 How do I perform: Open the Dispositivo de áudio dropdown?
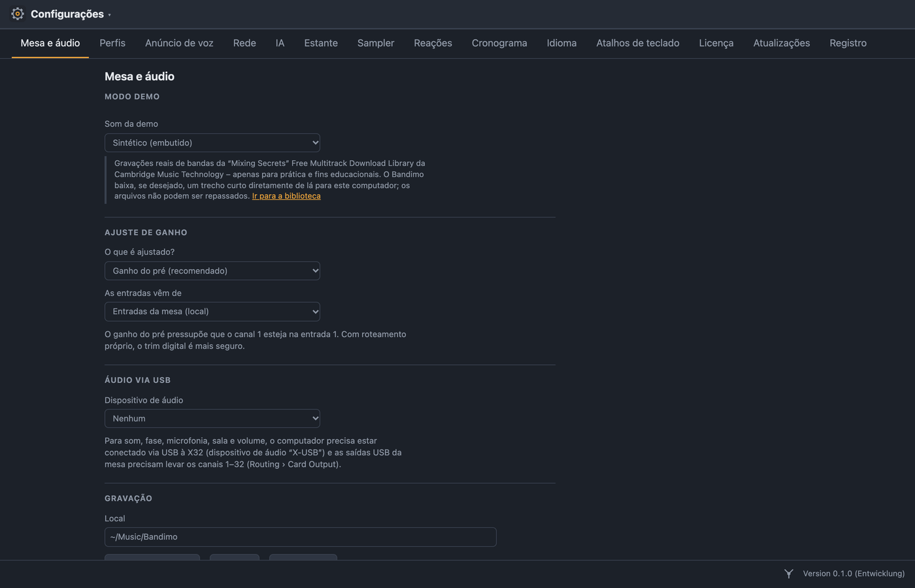(212, 418)
